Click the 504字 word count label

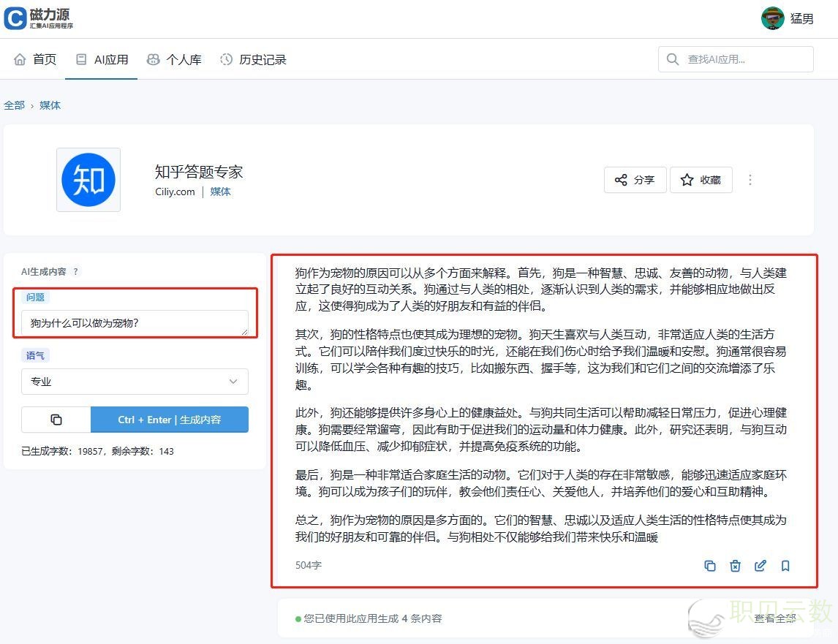309,566
